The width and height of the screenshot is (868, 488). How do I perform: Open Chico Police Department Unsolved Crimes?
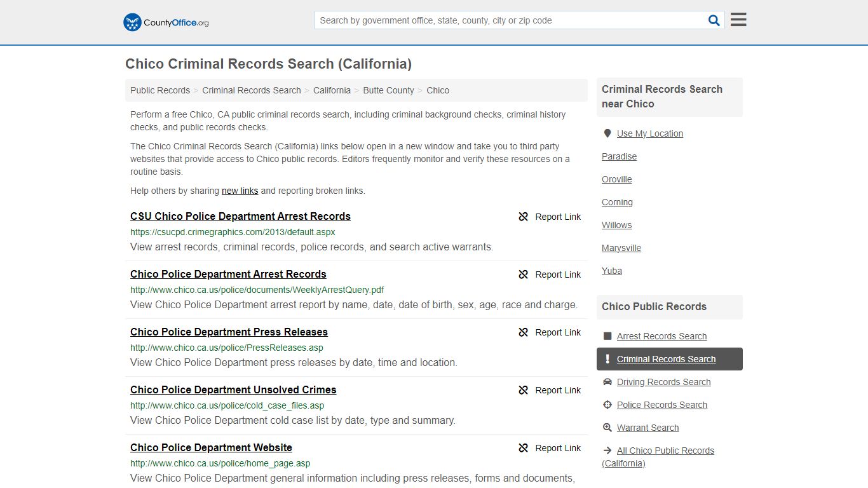tap(233, 390)
